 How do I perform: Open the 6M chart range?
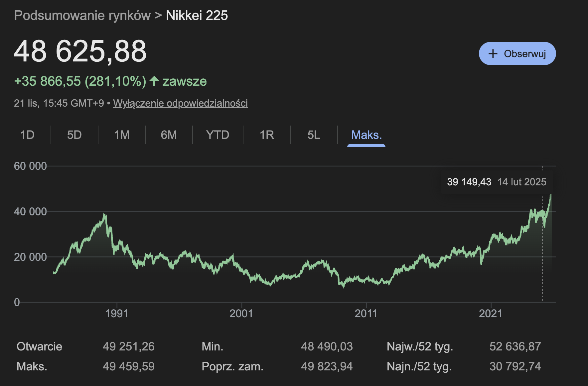pyautogui.click(x=169, y=135)
